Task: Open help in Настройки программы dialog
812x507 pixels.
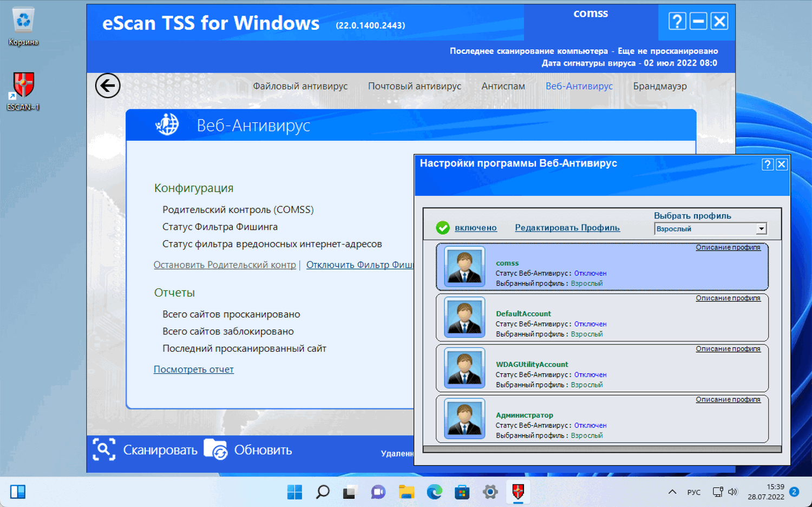Action: pos(768,164)
